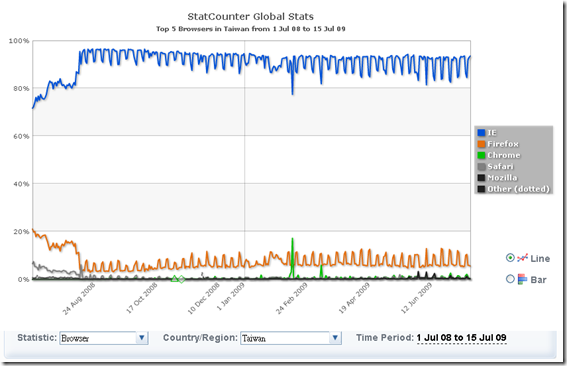
Task: Click the 24 Aug 2008 axis label
Action: pos(79,298)
